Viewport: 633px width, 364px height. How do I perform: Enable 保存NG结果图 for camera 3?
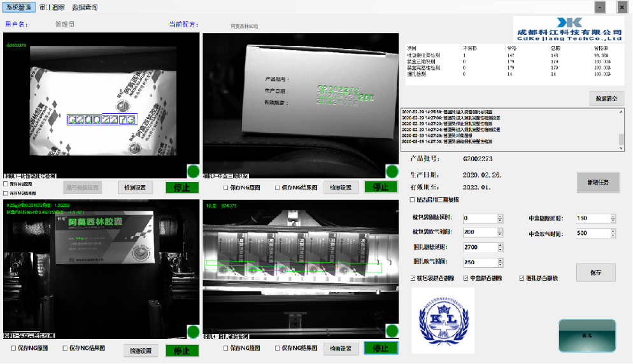pyautogui.click(x=65, y=348)
